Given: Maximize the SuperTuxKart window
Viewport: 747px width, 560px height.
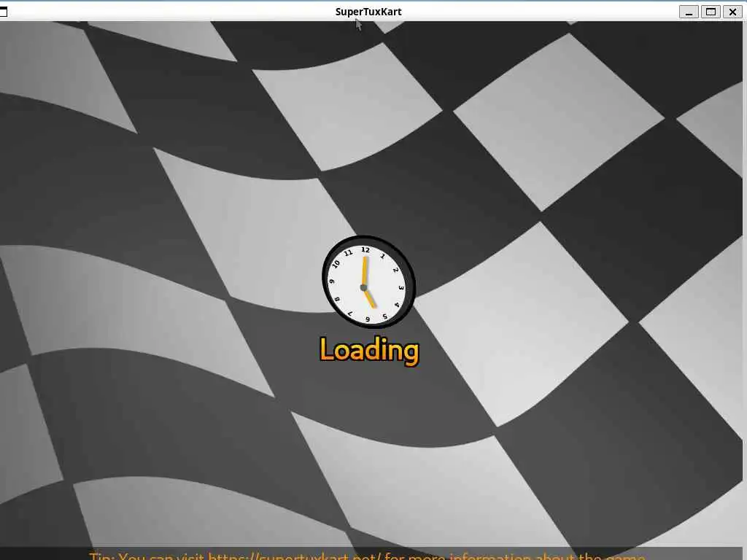Looking at the screenshot, I should 711,12.
